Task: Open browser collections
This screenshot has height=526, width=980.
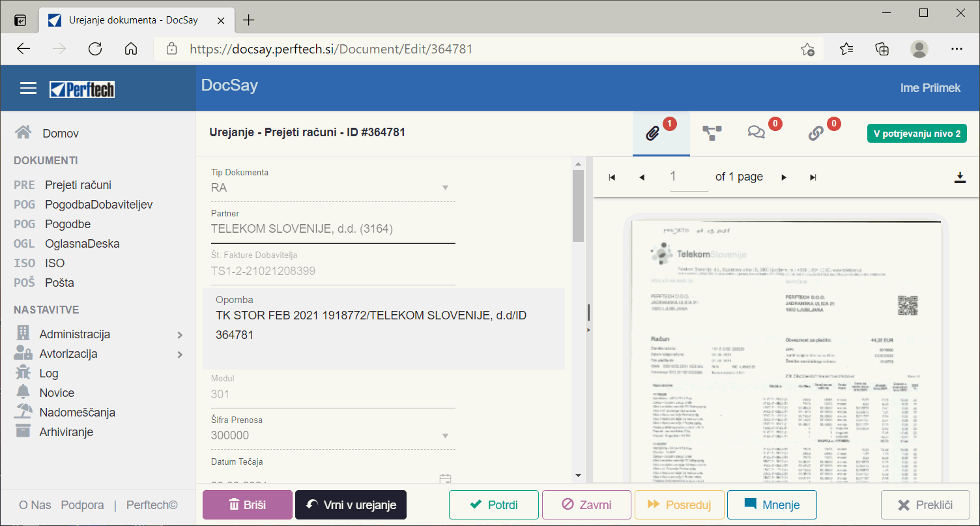Action: tap(882, 49)
